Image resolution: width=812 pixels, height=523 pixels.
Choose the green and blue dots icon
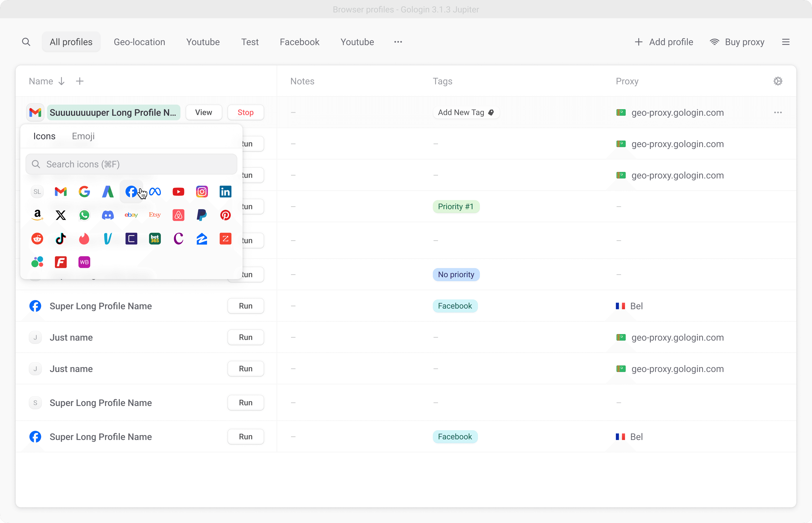pos(37,262)
